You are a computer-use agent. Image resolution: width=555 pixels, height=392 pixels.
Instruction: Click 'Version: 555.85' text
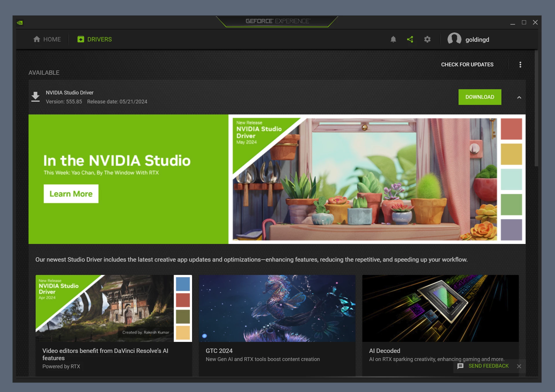64,102
